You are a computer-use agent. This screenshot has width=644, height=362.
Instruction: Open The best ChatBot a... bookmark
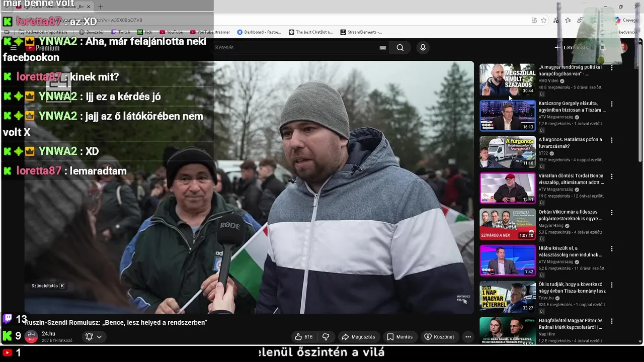pos(311,32)
